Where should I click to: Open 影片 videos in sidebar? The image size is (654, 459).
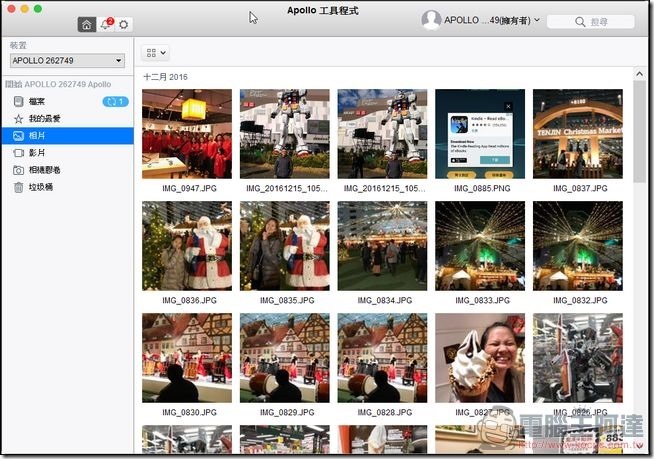(67, 153)
